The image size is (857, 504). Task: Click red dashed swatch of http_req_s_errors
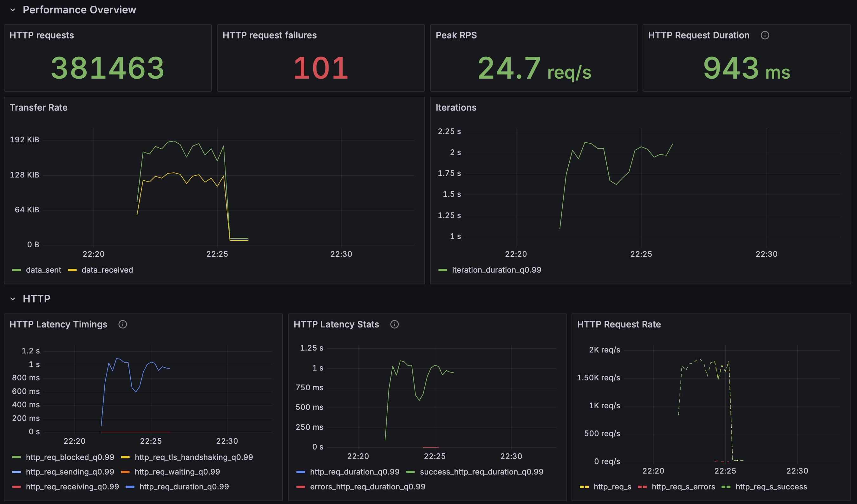pos(642,487)
